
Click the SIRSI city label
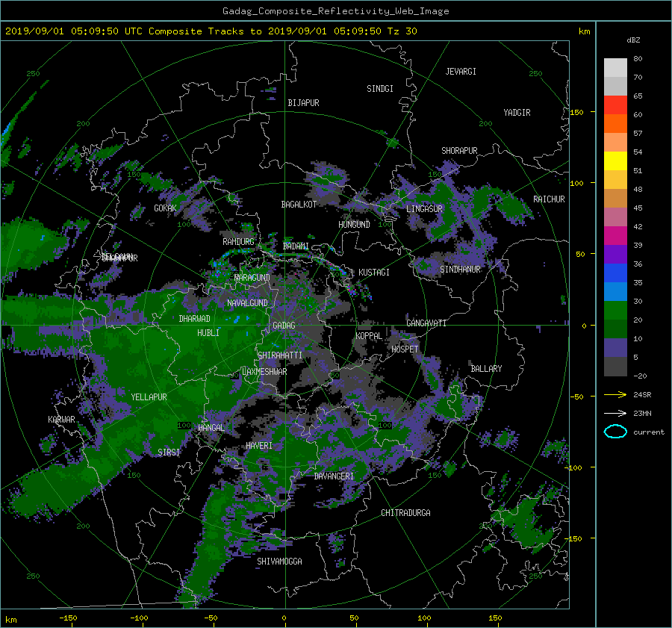[169, 453]
